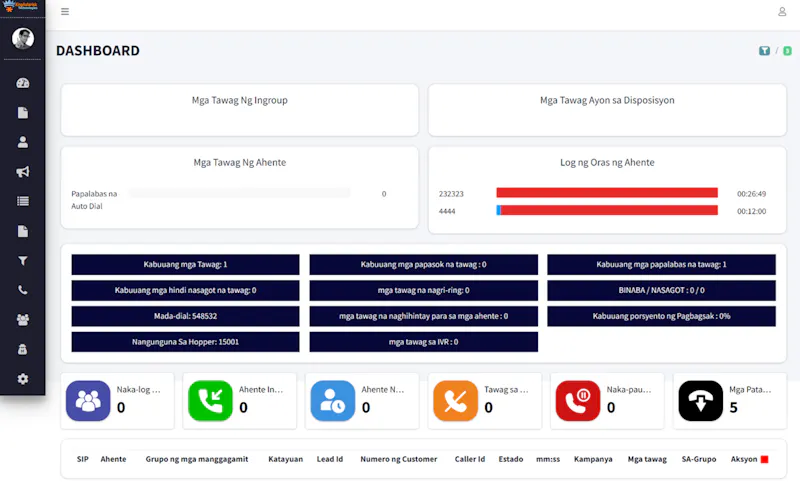Open the settings gear icon in sidebar
This screenshot has height=499, width=800.
click(22, 379)
